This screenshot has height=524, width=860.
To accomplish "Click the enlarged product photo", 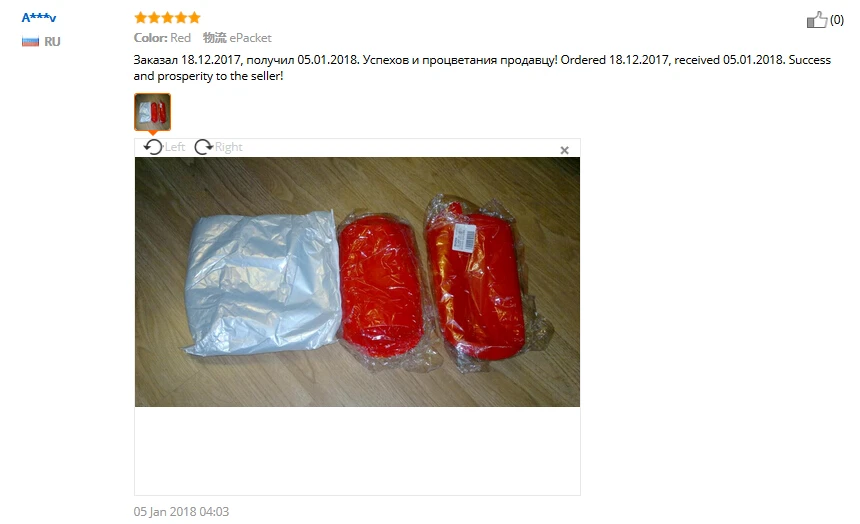I will click(357, 282).
